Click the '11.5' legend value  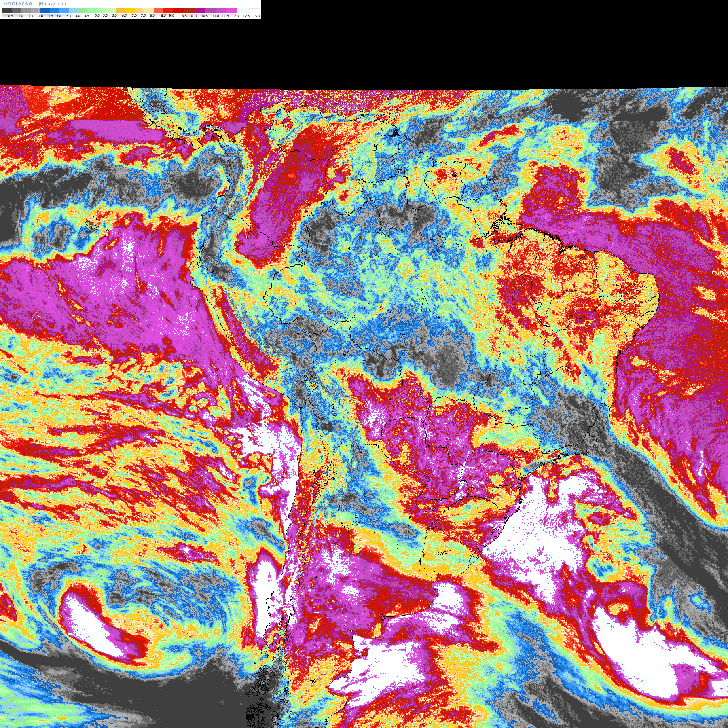pos(226,16)
